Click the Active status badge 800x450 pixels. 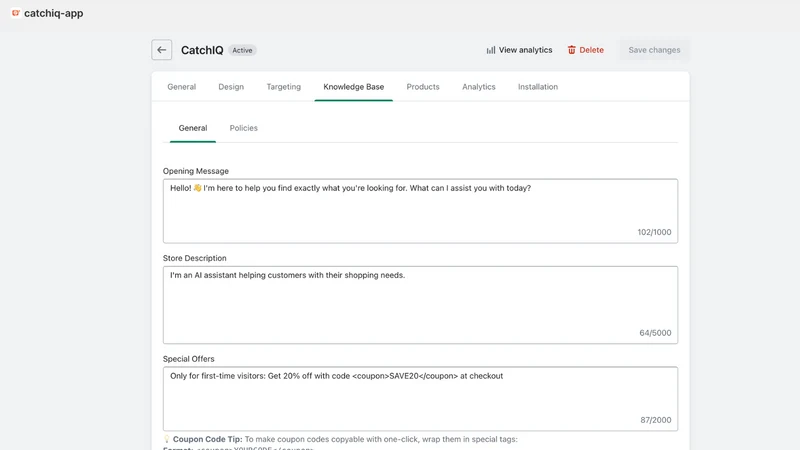pos(242,50)
